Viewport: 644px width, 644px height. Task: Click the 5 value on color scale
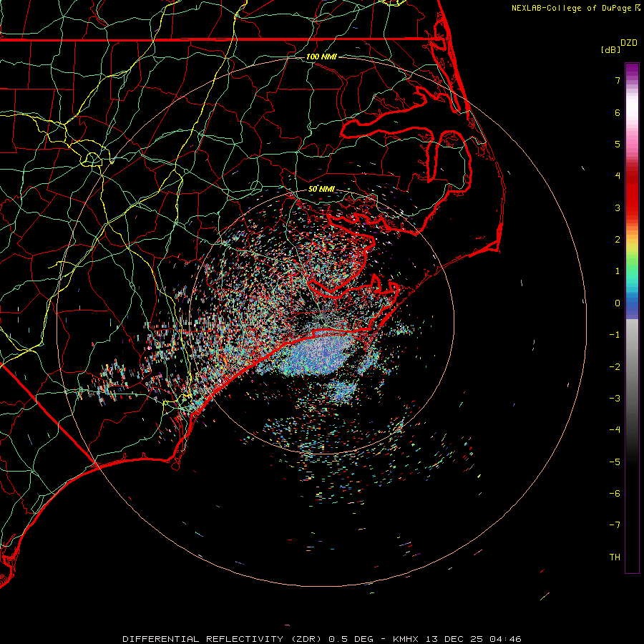point(618,144)
